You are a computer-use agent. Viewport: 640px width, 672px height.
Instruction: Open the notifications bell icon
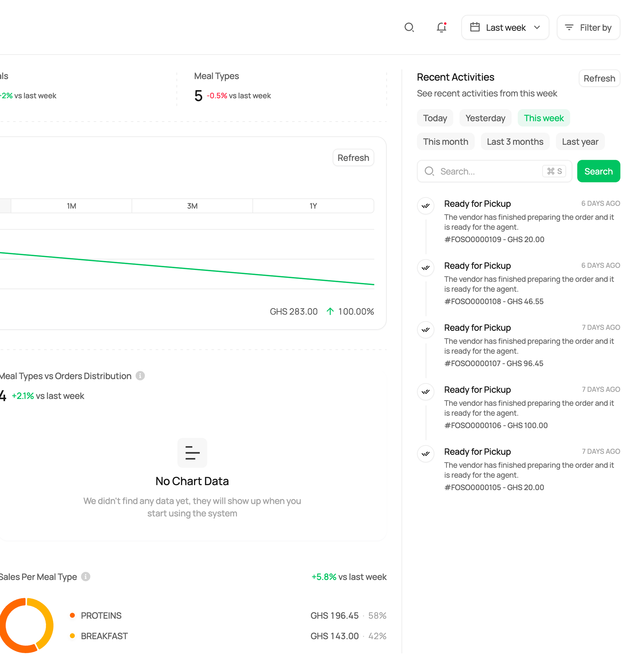pyautogui.click(x=442, y=27)
